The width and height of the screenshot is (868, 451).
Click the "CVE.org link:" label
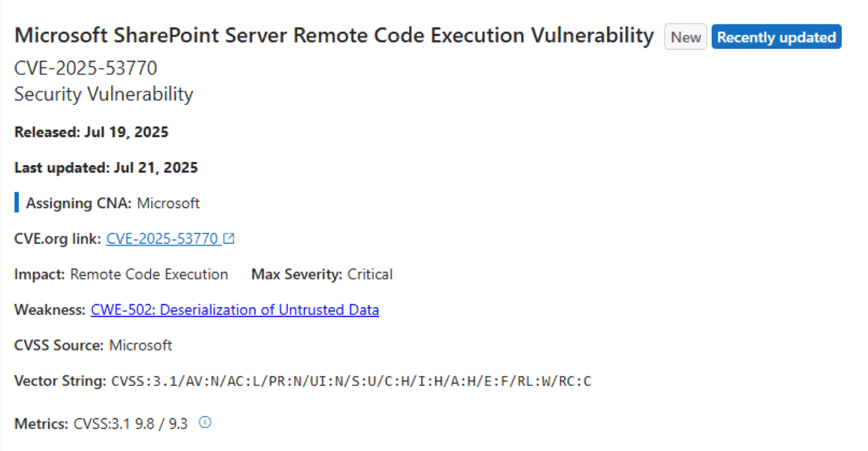point(57,239)
